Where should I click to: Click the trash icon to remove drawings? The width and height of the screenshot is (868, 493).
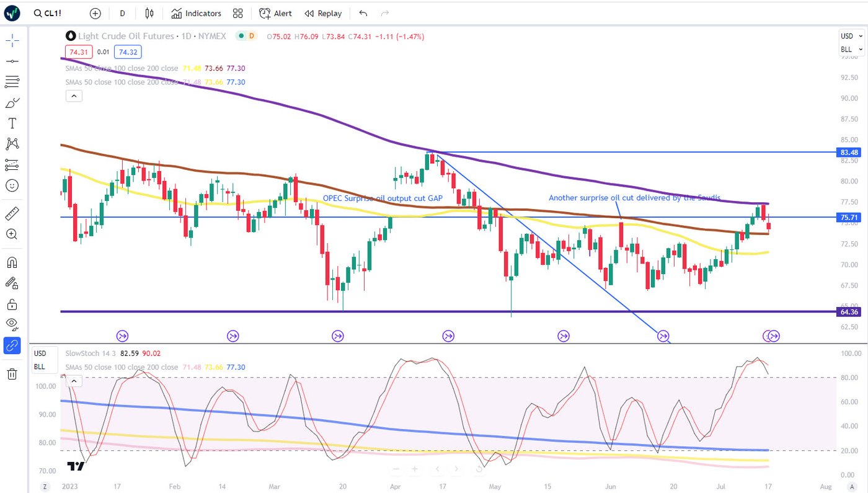pos(12,373)
